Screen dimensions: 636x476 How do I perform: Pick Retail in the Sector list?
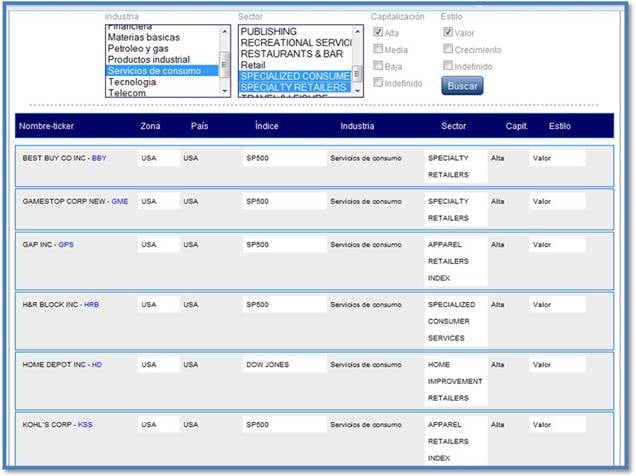point(295,65)
